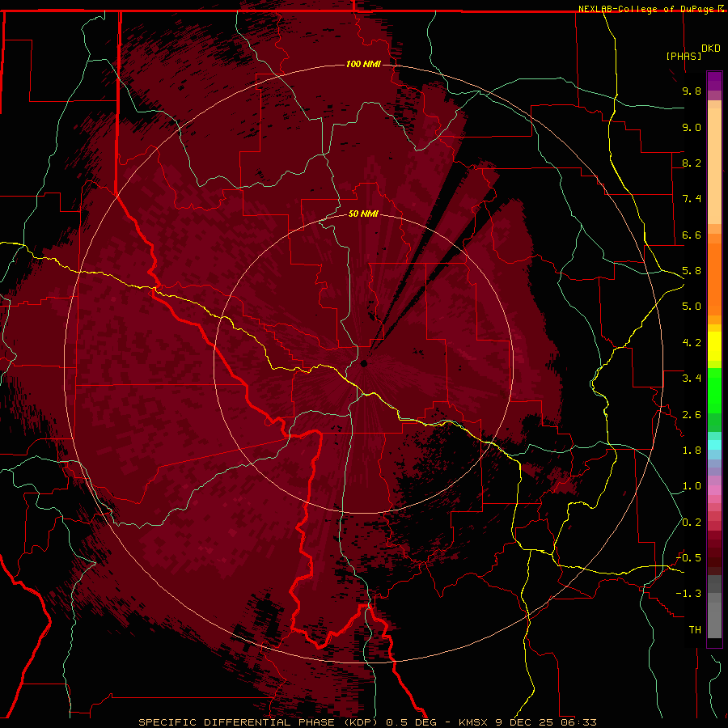Click the cyan color bar segment
The image size is (728, 728).
(x=714, y=444)
